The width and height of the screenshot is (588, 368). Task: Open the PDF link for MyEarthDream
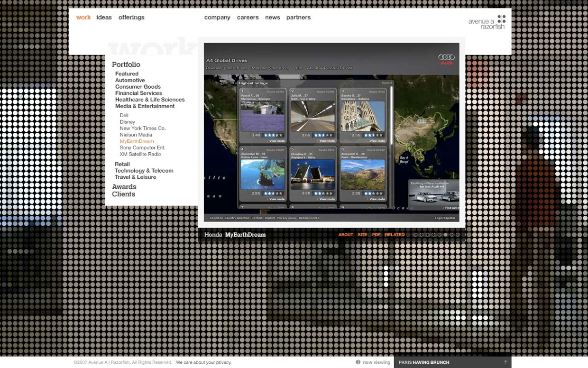(x=377, y=235)
